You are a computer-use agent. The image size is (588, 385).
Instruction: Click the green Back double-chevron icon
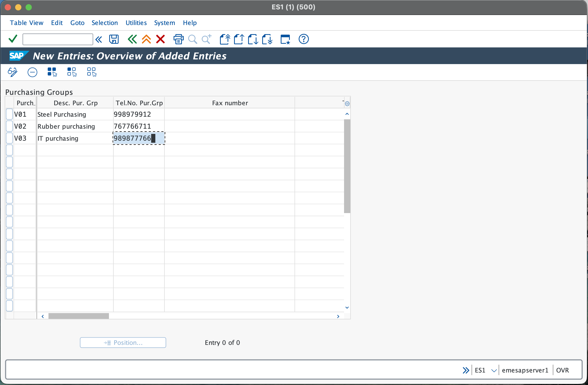coord(132,39)
